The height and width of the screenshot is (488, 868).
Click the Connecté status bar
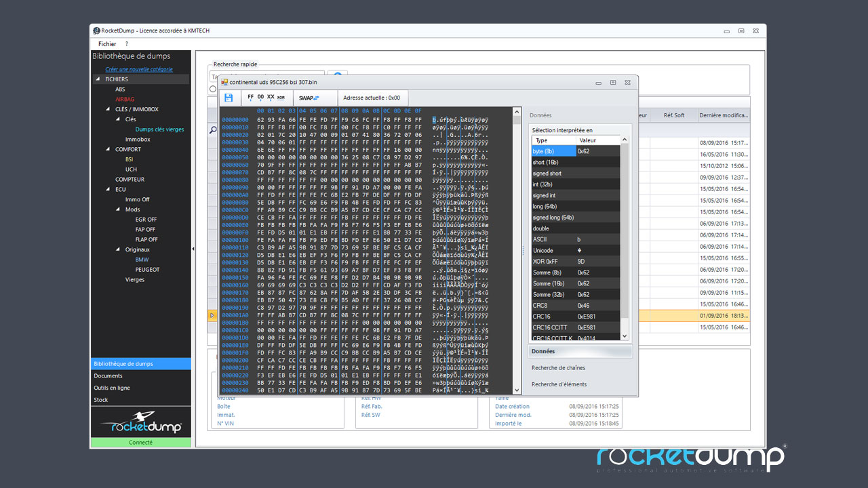[x=140, y=443]
